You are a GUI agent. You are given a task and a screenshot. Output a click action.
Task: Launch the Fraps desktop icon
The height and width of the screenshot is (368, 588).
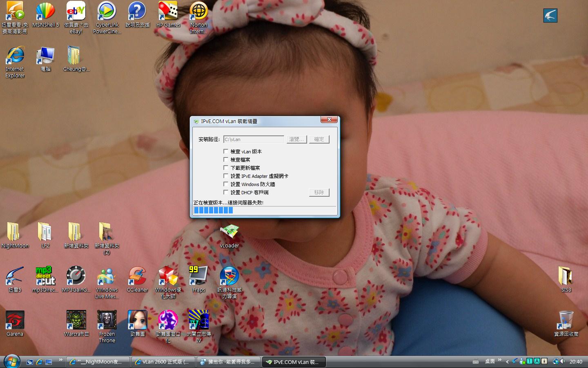coord(198,276)
